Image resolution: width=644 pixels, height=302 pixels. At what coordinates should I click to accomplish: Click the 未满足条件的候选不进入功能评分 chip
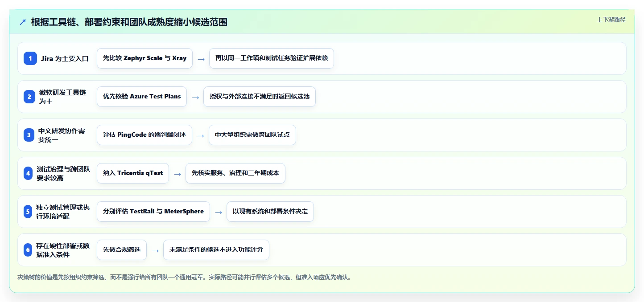coord(216,250)
